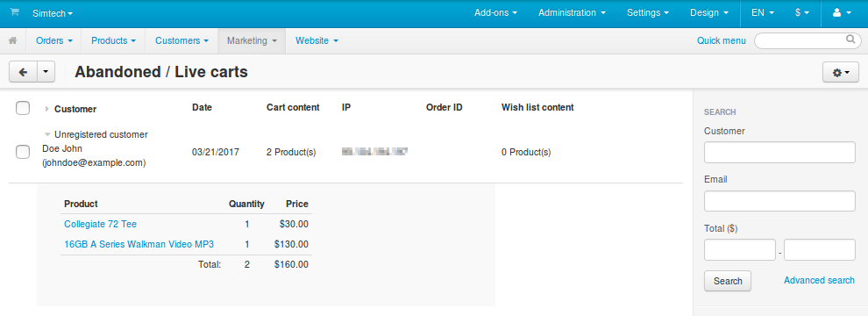Open the Administration menu
Image resolution: width=868 pixels, height=316 pixels.
pos(572,13)
